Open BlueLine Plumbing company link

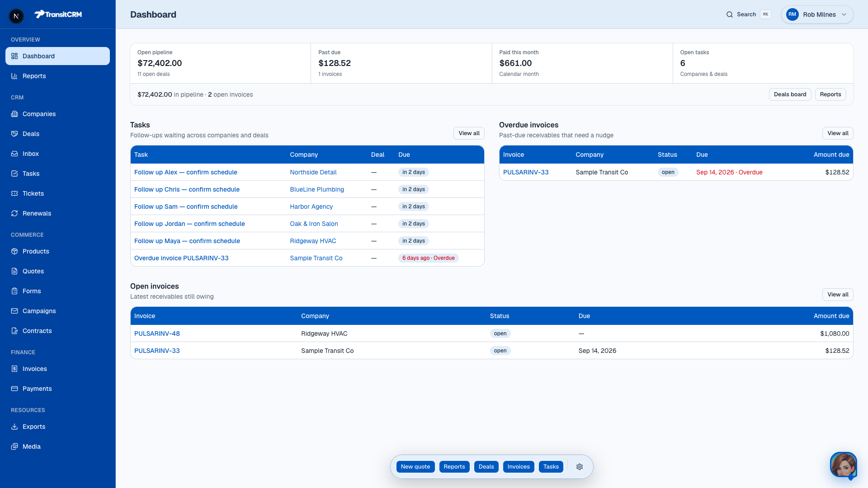click(317, 189)
